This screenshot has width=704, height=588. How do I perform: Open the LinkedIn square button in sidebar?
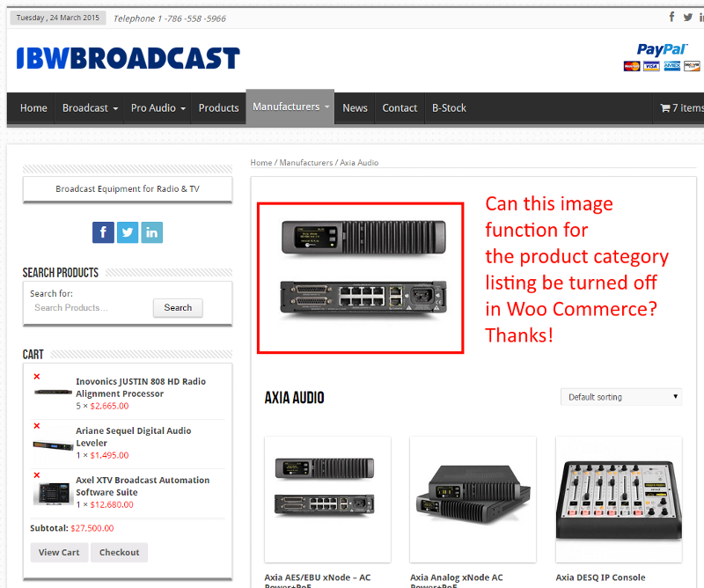pos(151,232)
